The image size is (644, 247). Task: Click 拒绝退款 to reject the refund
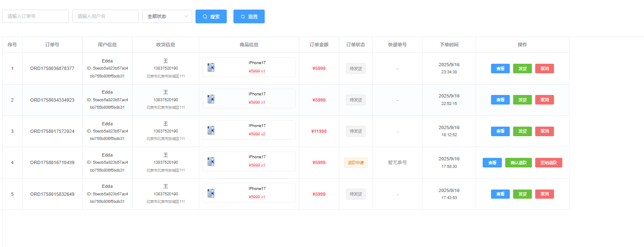tap(549, 163)
